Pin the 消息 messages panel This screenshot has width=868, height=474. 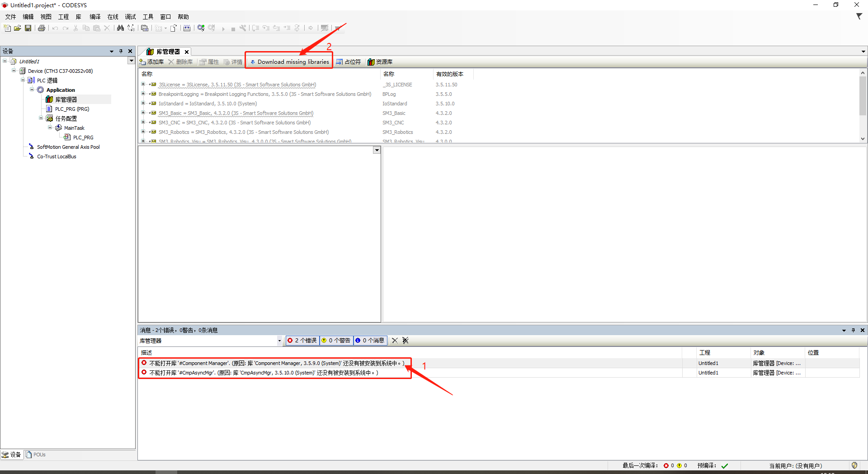(854, 330)
